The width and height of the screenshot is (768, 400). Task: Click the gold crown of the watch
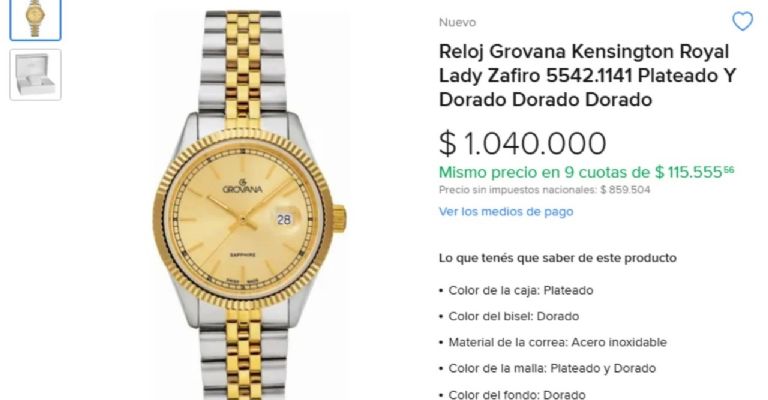(x=339, y=219)
